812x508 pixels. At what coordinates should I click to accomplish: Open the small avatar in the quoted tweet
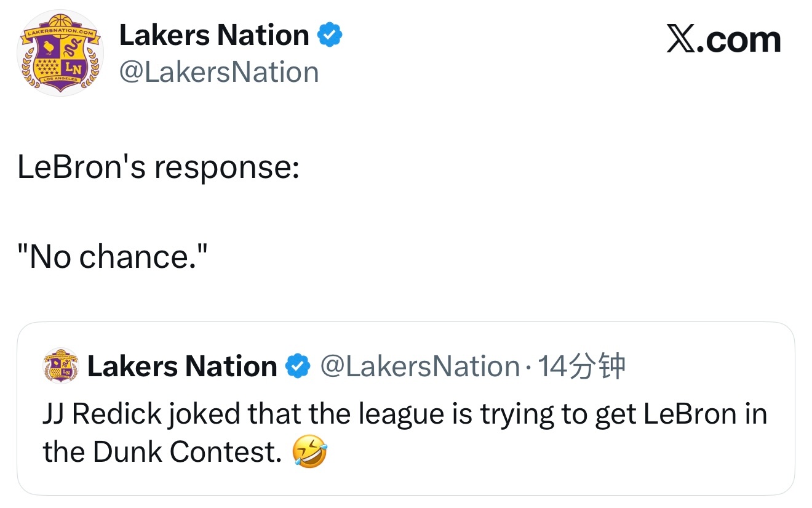(x=60, y=367)
